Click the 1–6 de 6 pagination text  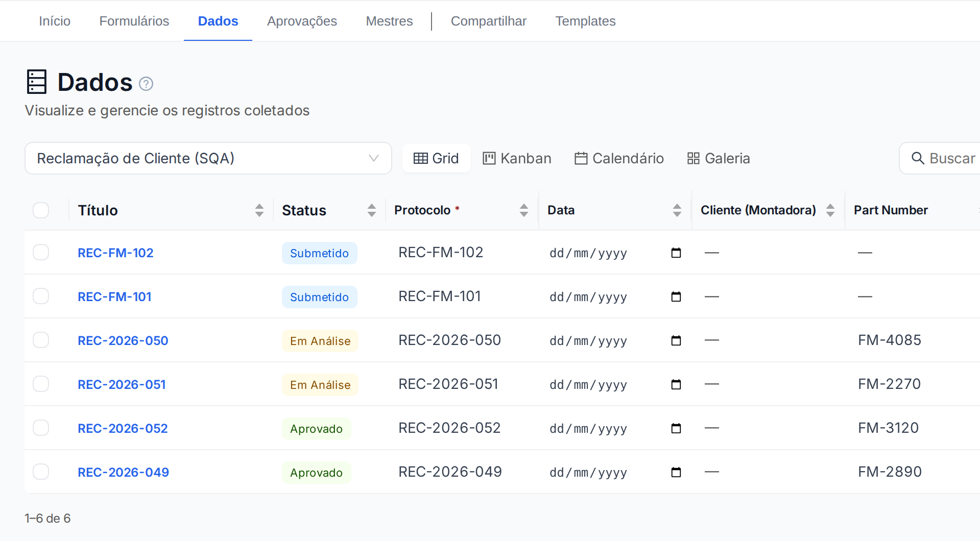click(x=47, y=519)
